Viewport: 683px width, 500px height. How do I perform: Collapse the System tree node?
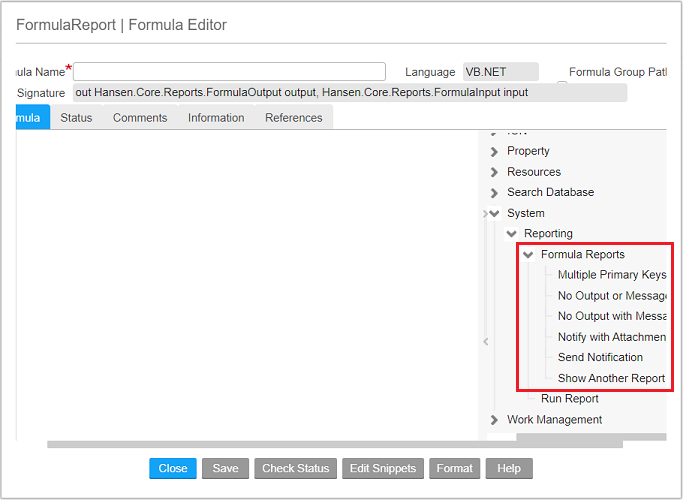coord(494,214)
